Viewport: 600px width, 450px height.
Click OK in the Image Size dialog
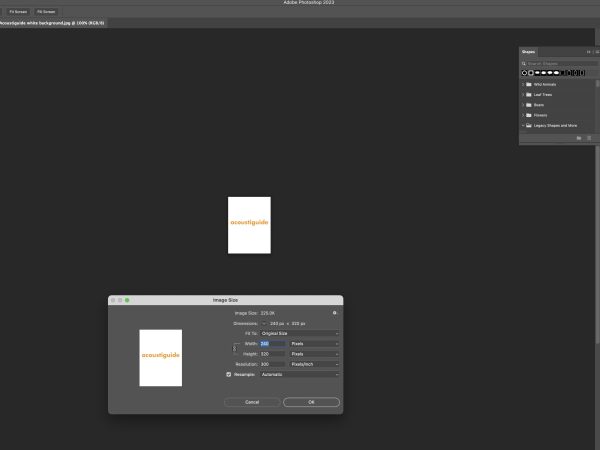[x=311, y=402]
